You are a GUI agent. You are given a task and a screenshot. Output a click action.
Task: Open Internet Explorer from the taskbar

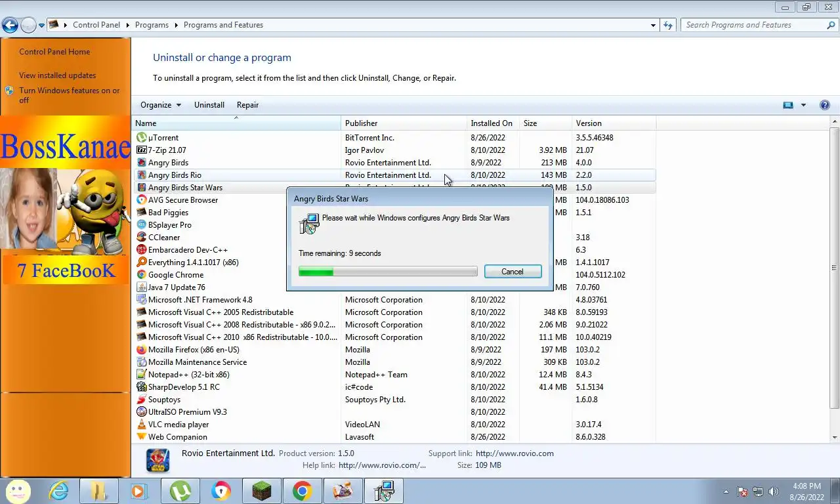coord(59,491)
